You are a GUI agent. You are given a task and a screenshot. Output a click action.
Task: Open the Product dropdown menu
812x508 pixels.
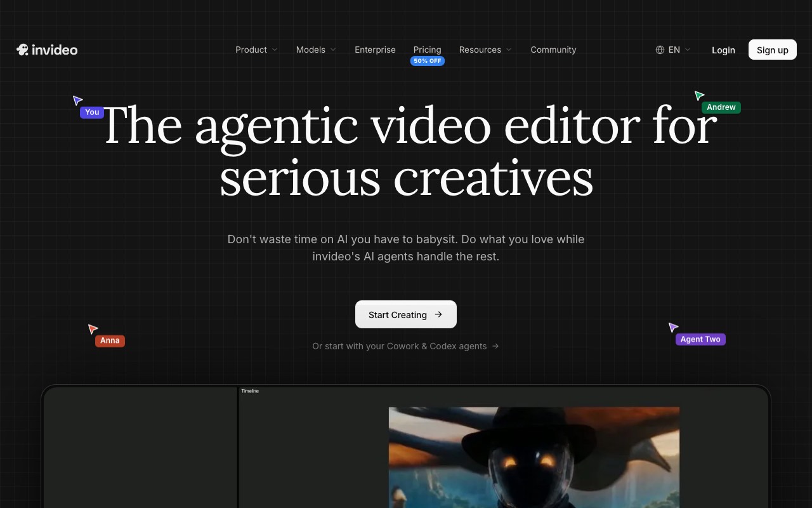point(256,50)
